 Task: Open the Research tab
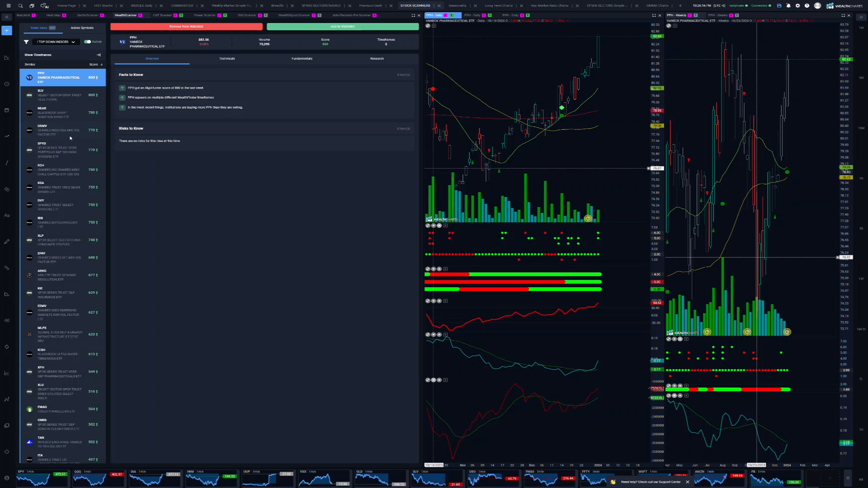377,59
